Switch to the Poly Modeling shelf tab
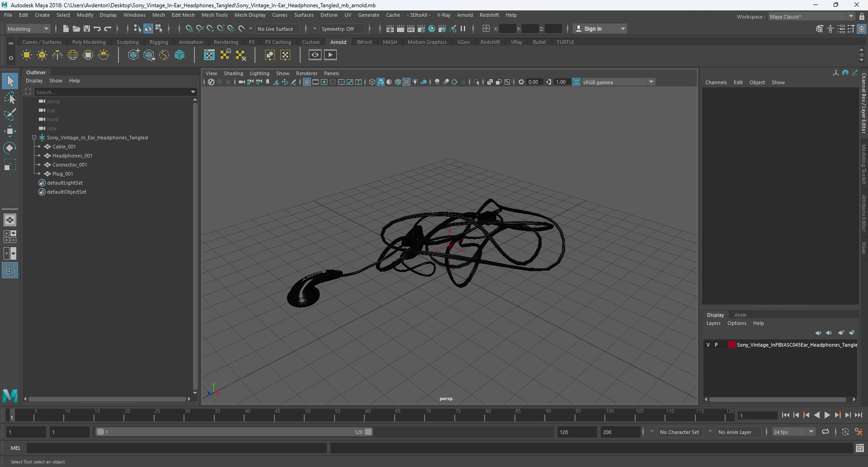The width and height of the screenshot is (868, 467). click(89, 42)
